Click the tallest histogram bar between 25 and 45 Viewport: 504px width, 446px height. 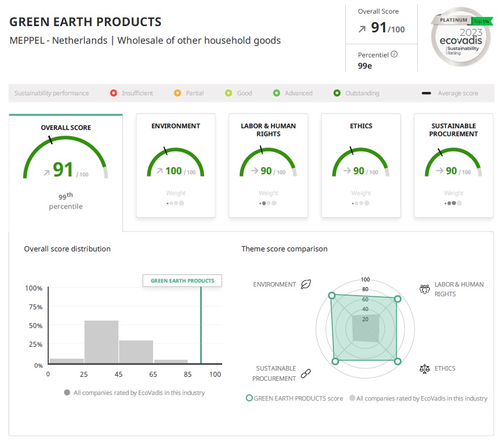pyautogui.click(x=101, y=342)
